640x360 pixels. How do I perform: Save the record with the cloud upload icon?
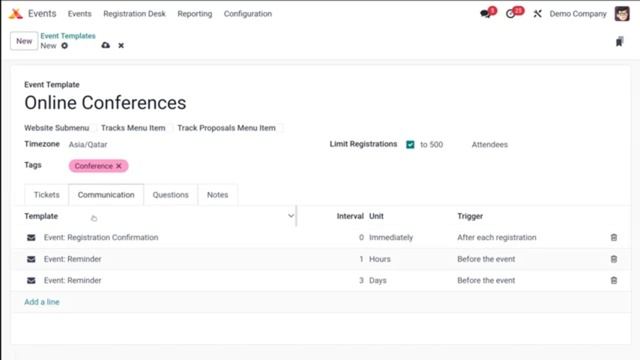tap(105, 45)
